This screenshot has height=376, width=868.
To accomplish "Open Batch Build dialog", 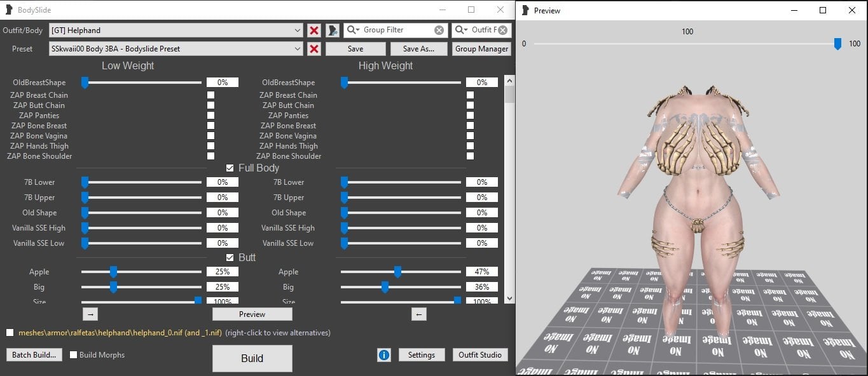I will pyautogui.click(x=34, y=355).
